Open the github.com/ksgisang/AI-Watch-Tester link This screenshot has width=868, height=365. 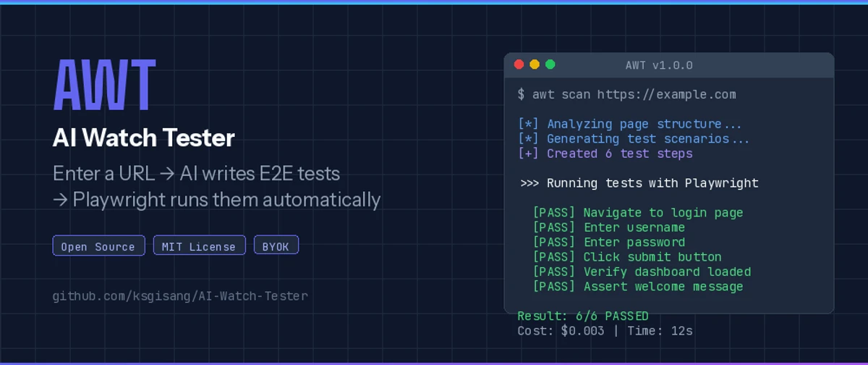click(x=180, y=296)
